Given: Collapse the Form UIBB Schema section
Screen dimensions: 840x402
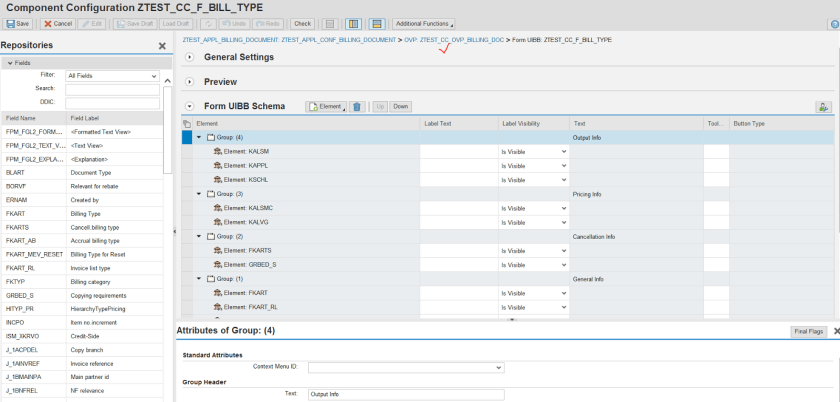Looking at the screenshot, I should [190, 106].
